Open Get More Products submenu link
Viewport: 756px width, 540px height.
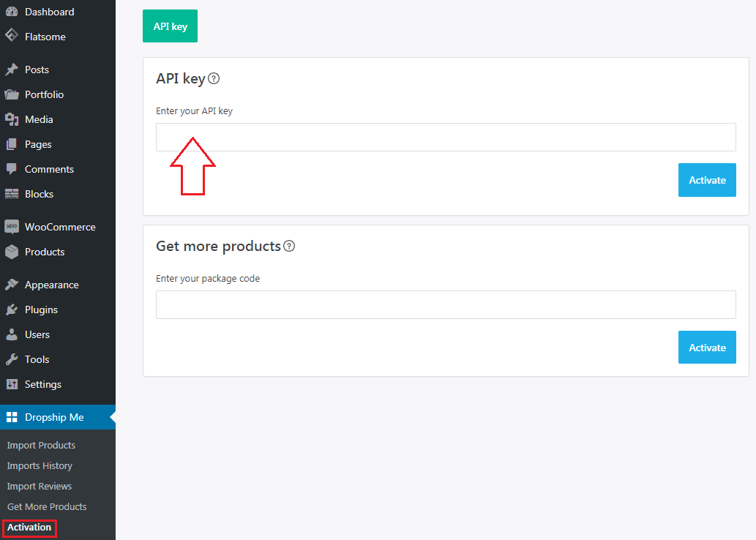click(47, 506)
